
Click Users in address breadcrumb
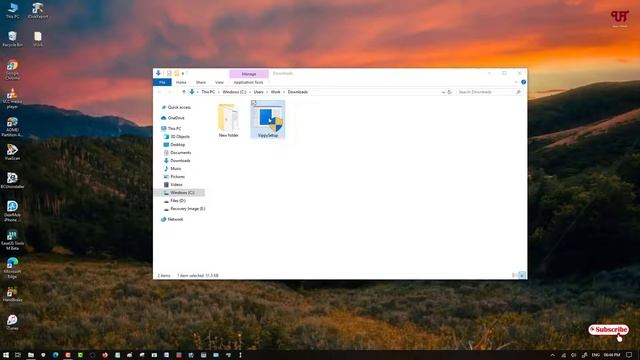258,92
